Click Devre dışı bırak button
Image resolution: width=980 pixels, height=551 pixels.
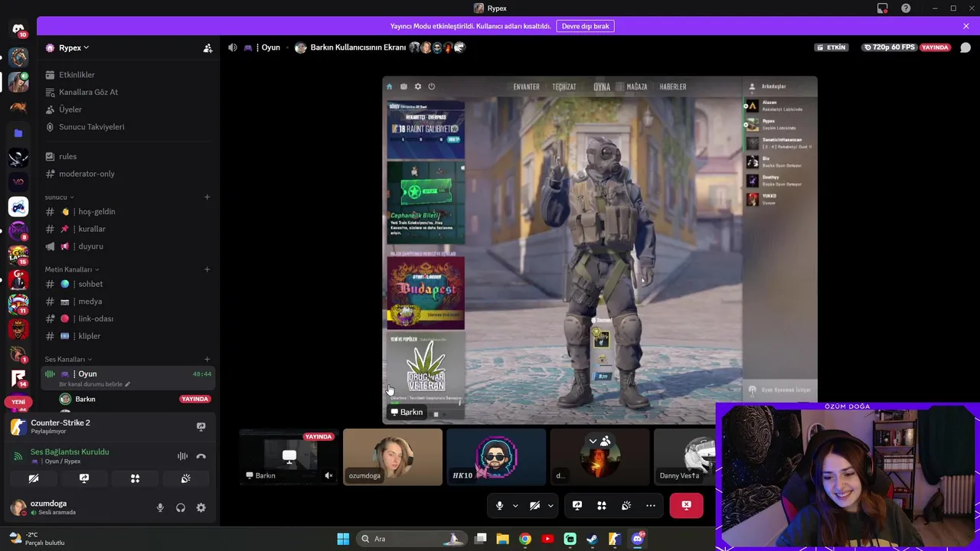[585, 26]
